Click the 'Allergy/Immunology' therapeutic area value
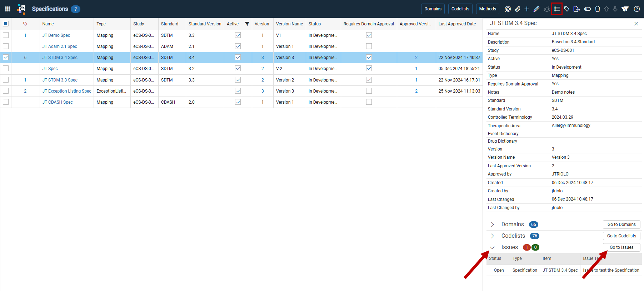644x291 pixels. pos(571,125)
